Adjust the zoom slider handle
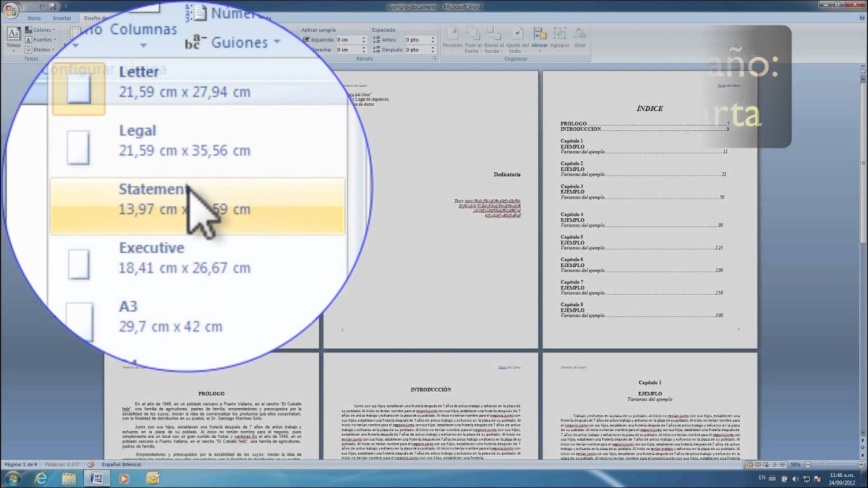 point(825,465)
